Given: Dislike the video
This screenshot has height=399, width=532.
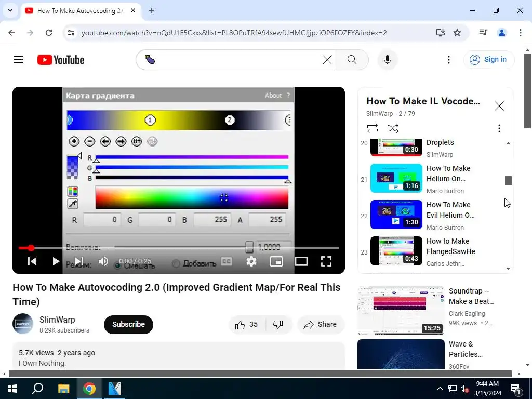Looking at the screenshot, I should tap(278, 325).
